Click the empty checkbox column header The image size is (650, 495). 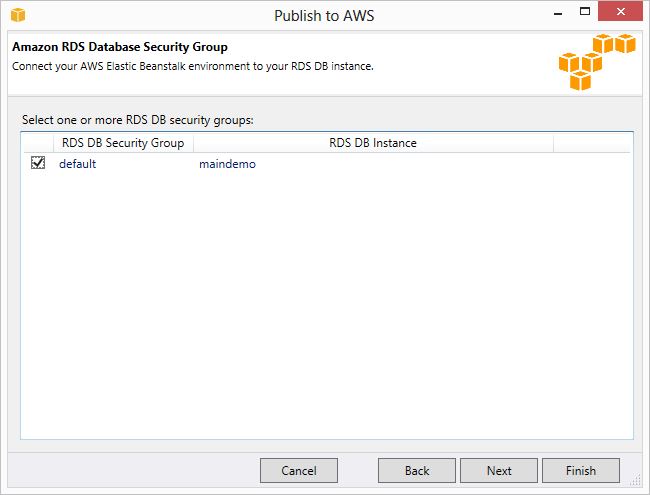(x=38, y=143)
